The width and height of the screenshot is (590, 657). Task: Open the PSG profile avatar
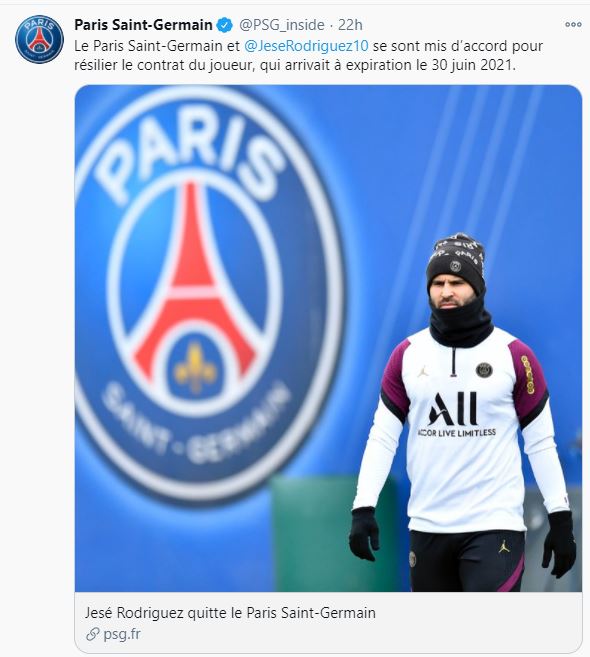pyautogui.click(x=39, y=39)
